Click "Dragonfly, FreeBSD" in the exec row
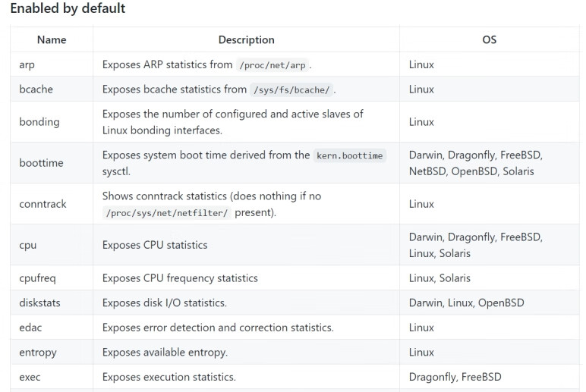Viewport: 586px width, 392px height. (x=455, y=377)
